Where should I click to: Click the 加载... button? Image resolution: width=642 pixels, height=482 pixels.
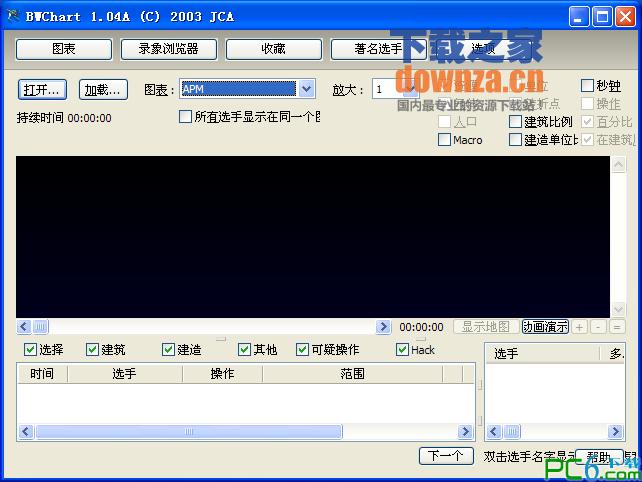click(103, 90)
